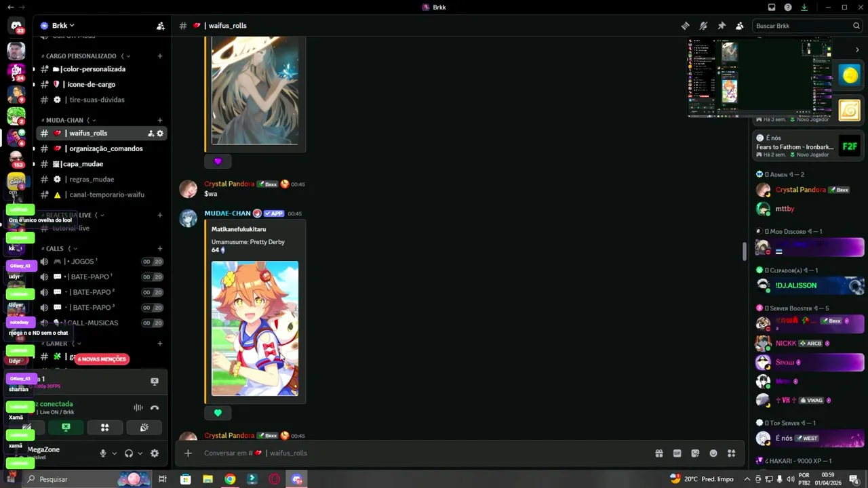The image size is (868, 488).
Task: Open user settings gear near MegaZone
Action: tap(155, 453)
